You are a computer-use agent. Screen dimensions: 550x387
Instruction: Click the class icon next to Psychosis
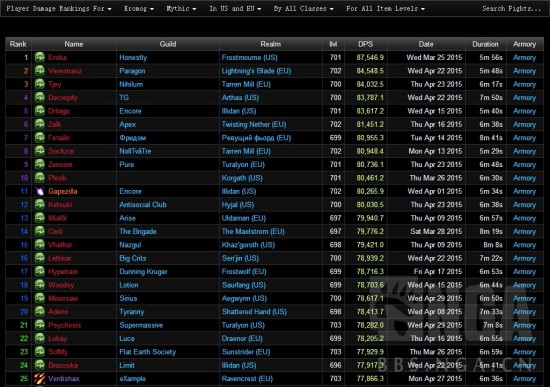40,325
